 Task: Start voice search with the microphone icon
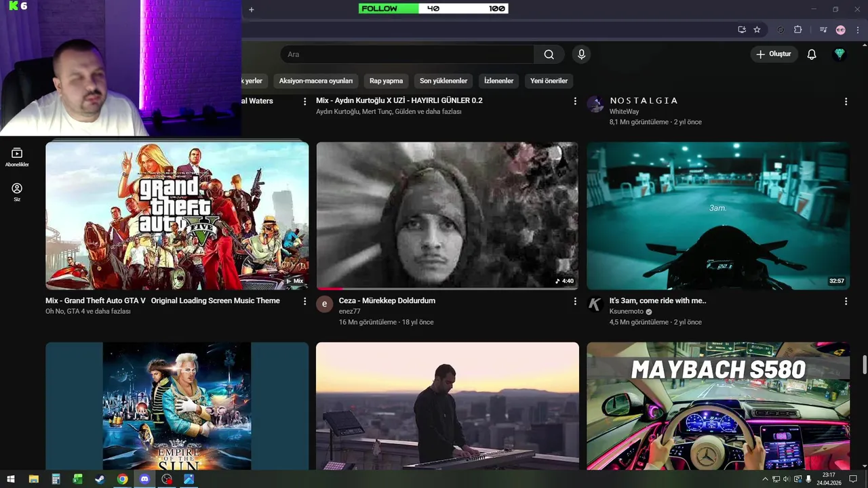[x=581, y=54]
